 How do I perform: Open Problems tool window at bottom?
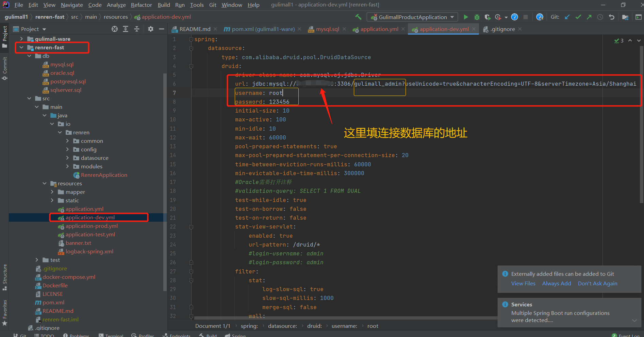click(x=76, y=335)
